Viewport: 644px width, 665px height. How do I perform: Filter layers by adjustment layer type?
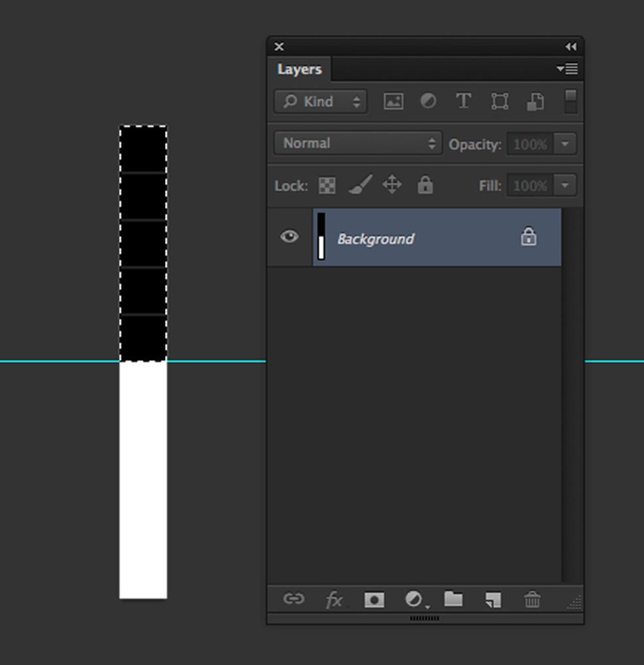tap(428, 101)
